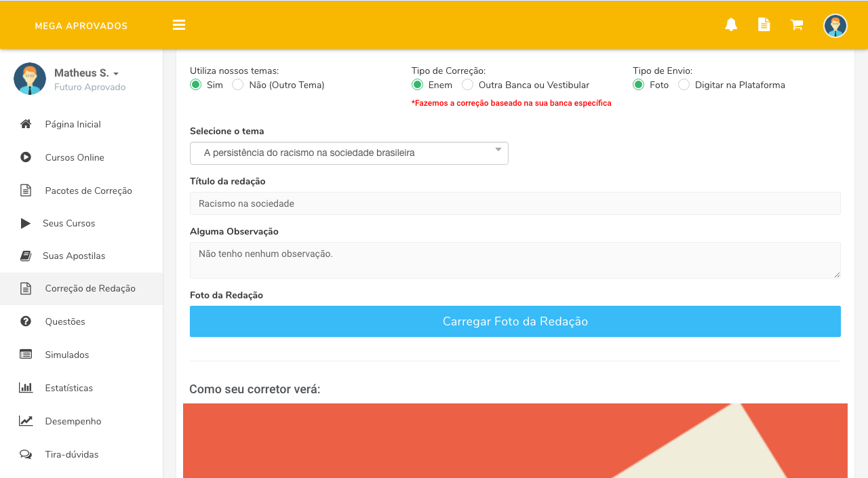The height and width of the screenshot is (478, 868).
Task: Click the question-mark icon for Questões
Action: tap(26, 321)
